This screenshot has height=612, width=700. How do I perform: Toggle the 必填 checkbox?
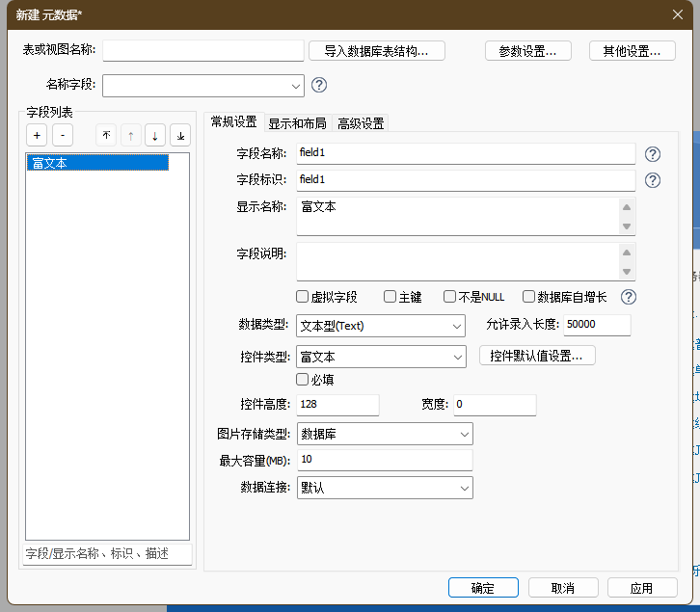click(303, 380)
